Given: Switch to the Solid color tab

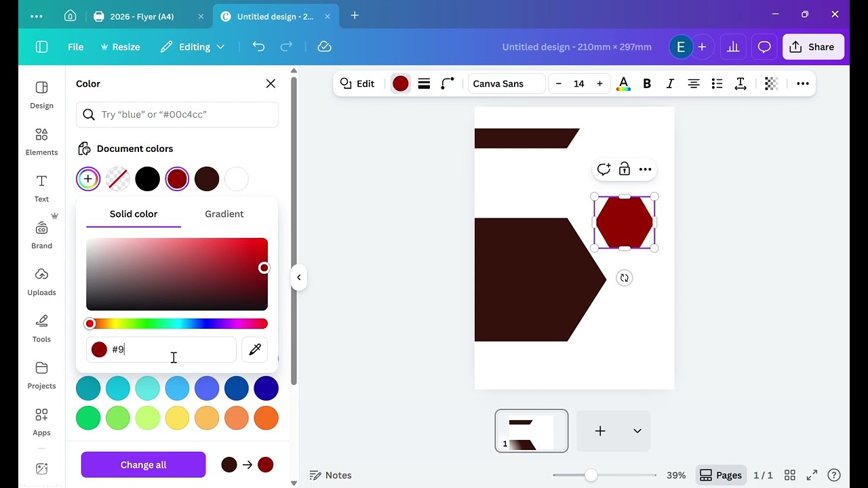Looking at the screenshot, I should coord(134,214).
